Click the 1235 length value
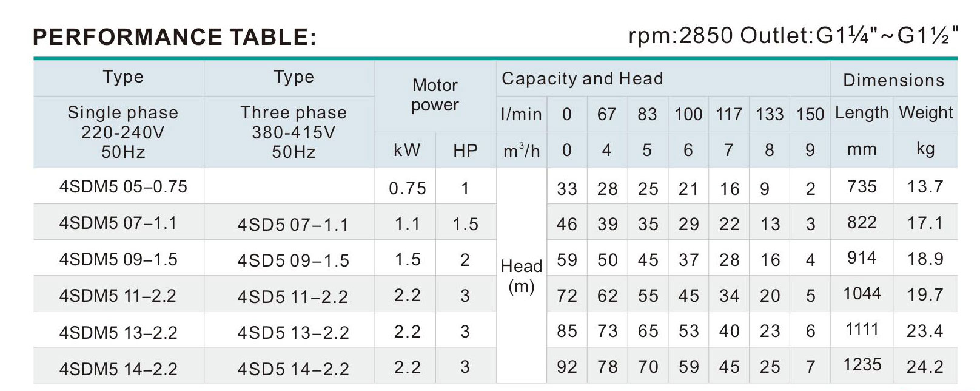Image resolution: width=980 pixels, height=391 pixels. pos(862,364)
